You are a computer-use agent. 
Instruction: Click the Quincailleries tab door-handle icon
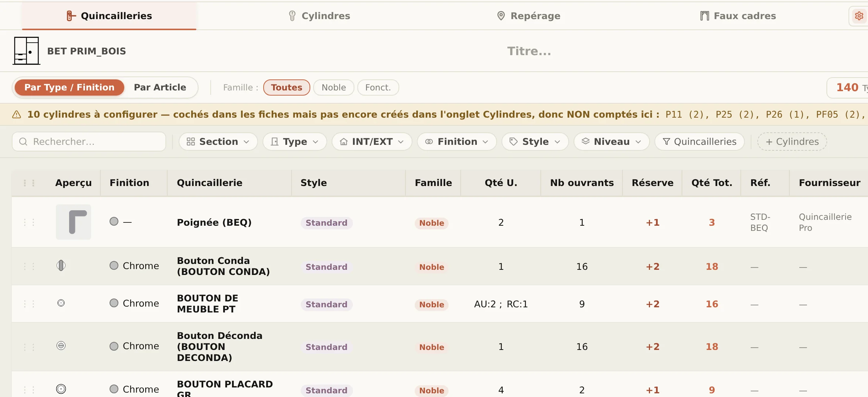tap(71, 16)
